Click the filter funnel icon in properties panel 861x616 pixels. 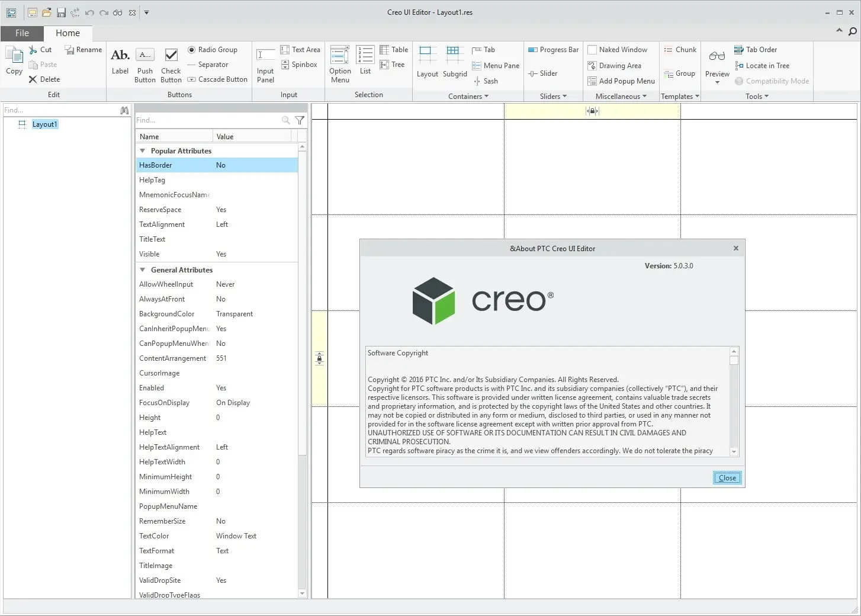click(x=300, y=120)
